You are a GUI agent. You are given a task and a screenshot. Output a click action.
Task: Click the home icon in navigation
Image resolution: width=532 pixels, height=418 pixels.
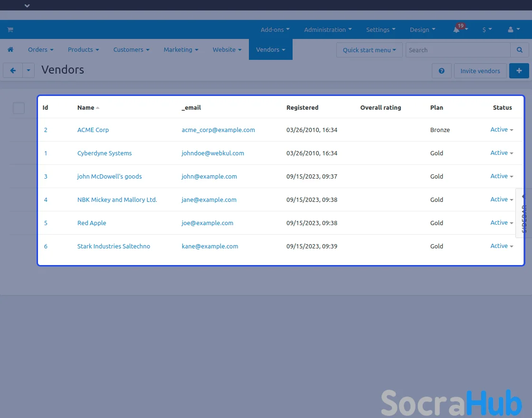pos(10,49)
